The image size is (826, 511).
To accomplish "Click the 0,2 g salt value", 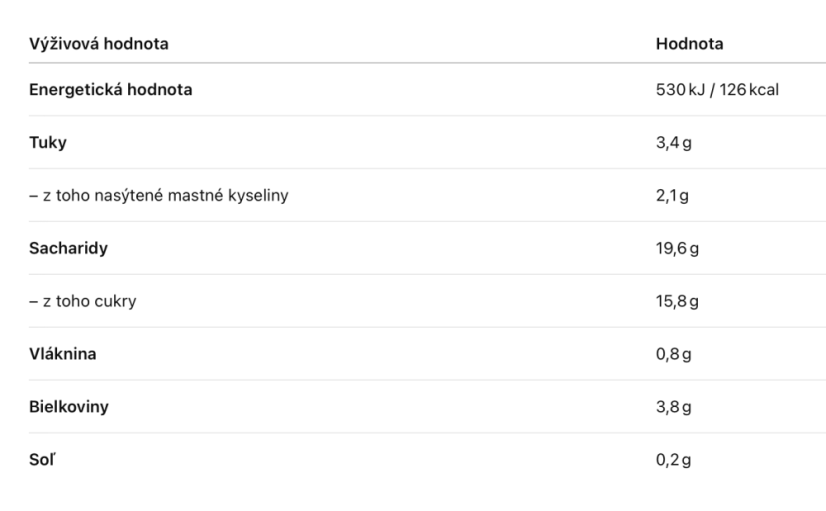I will (x=674, y=460).
